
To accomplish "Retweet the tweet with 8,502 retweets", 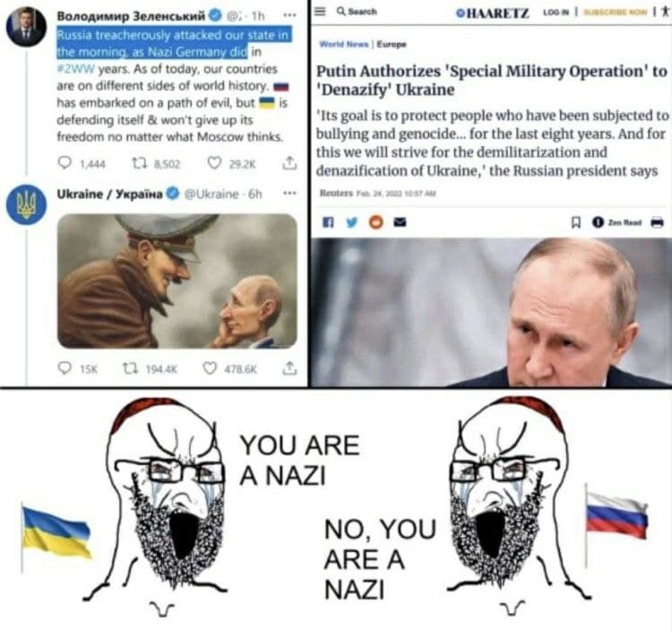I will 140,163.
